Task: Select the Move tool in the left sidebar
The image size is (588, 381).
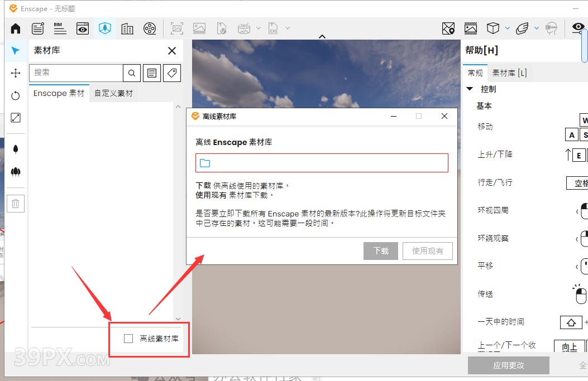Action: point(15,73)
